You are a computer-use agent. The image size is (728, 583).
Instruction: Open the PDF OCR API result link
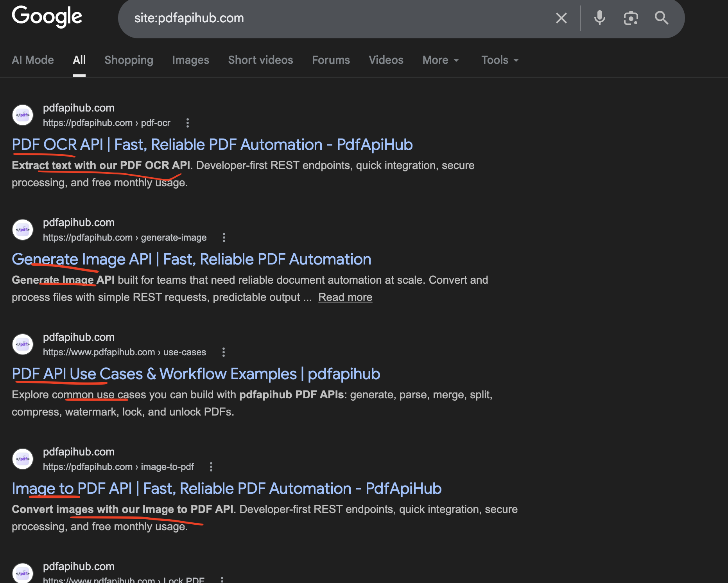212,144
